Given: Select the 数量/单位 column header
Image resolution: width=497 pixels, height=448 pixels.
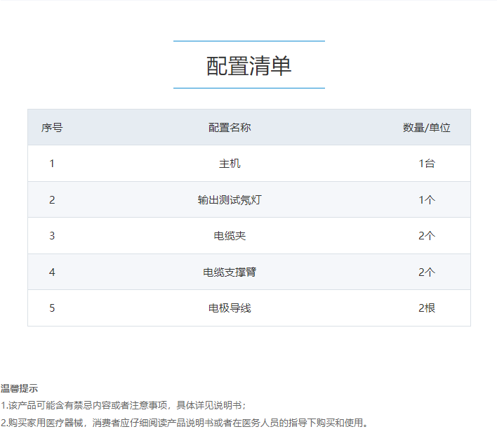Looking at the screenshot, I should coord(426,128).
